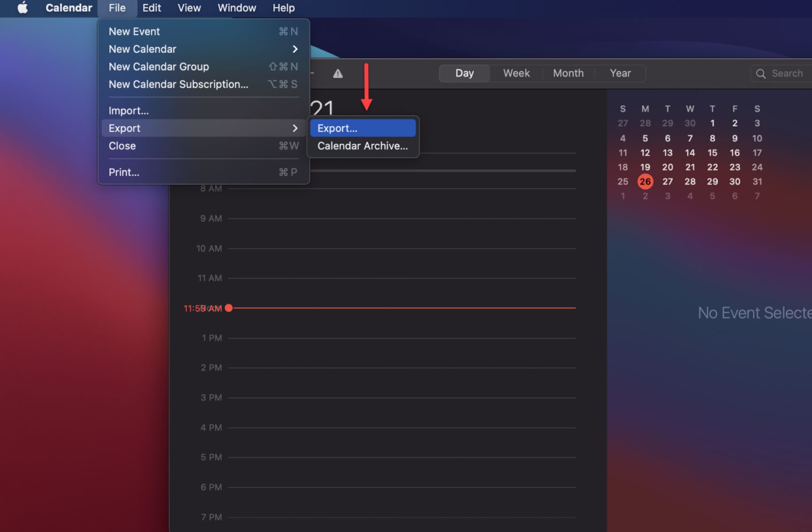
Task: Switch to Month view
Action: [568, 73]
